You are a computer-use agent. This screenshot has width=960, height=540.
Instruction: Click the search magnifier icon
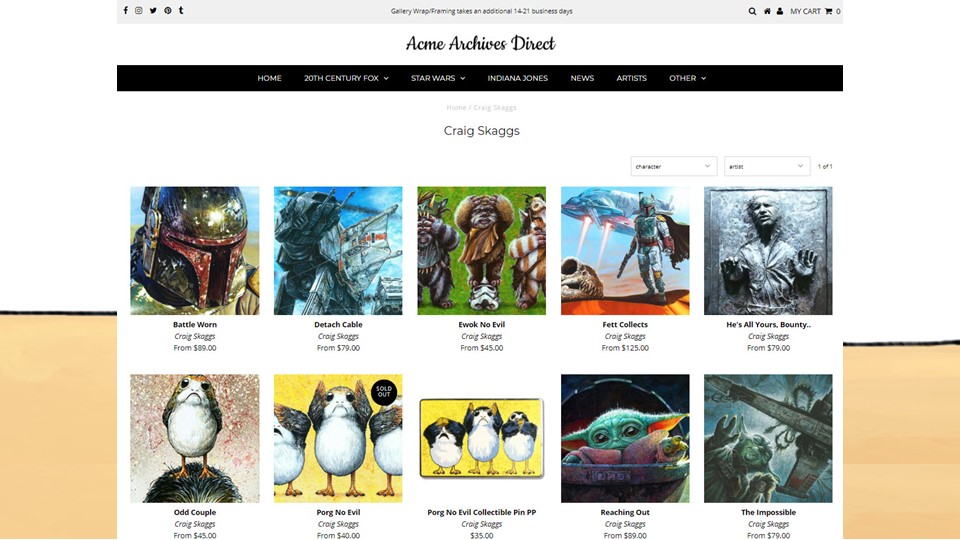coord(752,11)
